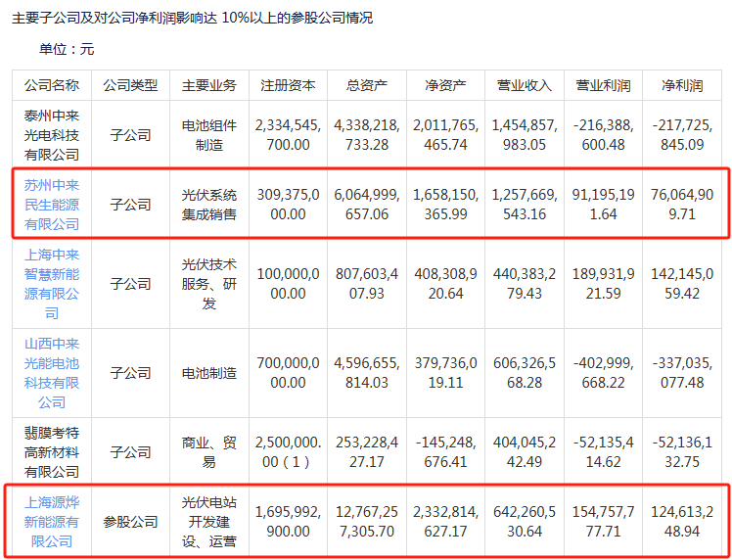The width and height of the screenshot is (732, 560).
Task: Select the 单位：元 unit label
Action: click(67, 49)
